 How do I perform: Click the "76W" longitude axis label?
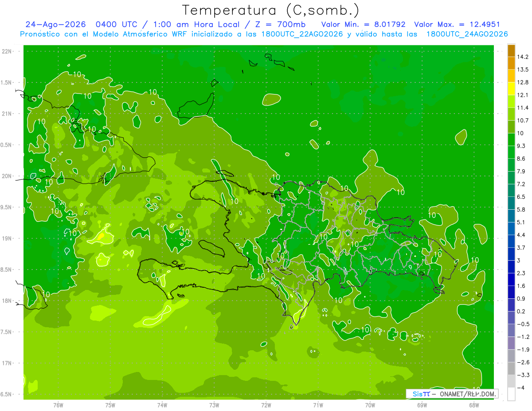coord(58,405)
